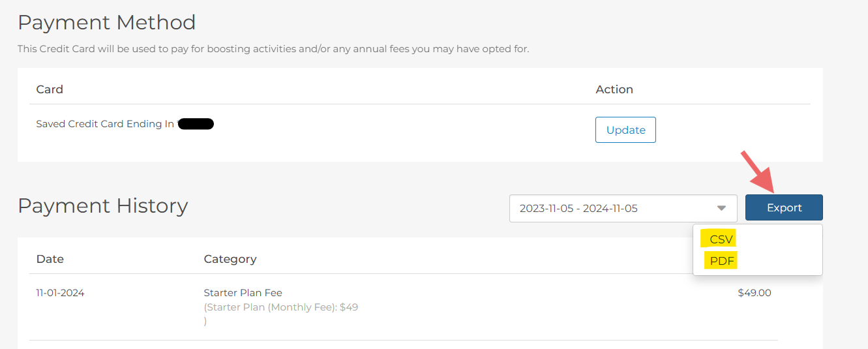Click the $49.00 payment amount
Viewport: 868px width, 349px height.
click(x=754, y=293)
